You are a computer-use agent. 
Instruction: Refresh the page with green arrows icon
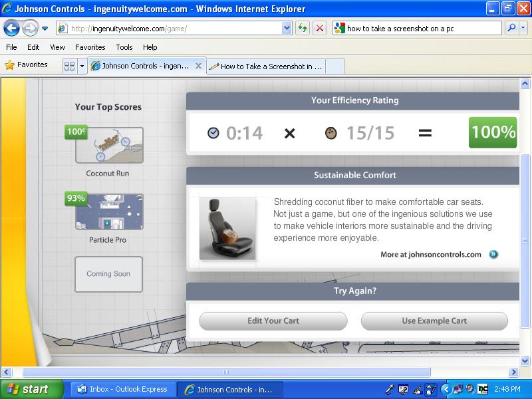coord(303,29)
